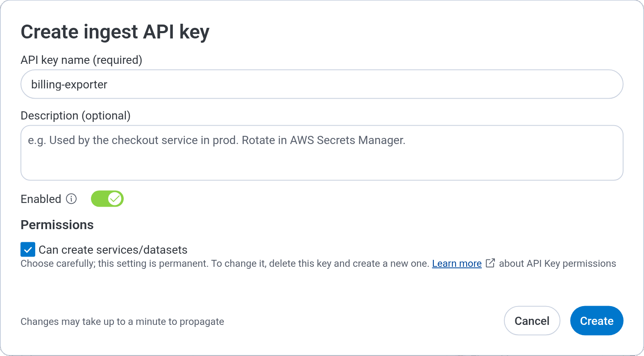
Task: Click the Create button
Action: (596, 321)
